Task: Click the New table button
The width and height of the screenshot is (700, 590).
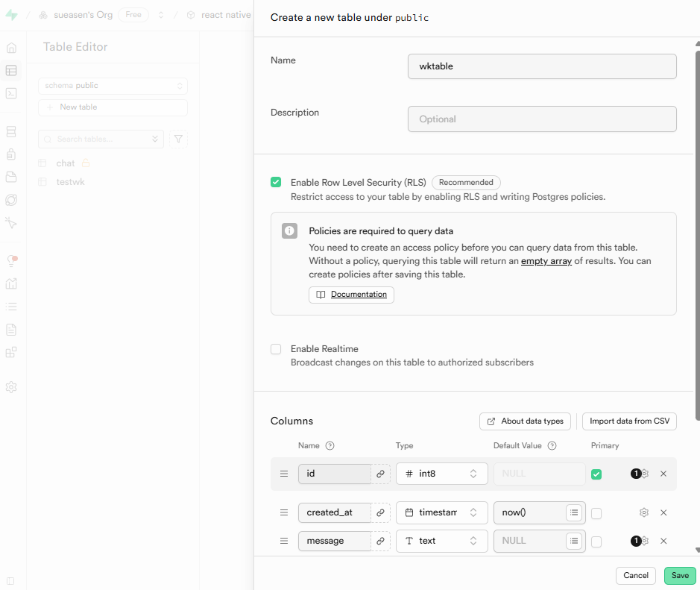Action: pos(113,107)
